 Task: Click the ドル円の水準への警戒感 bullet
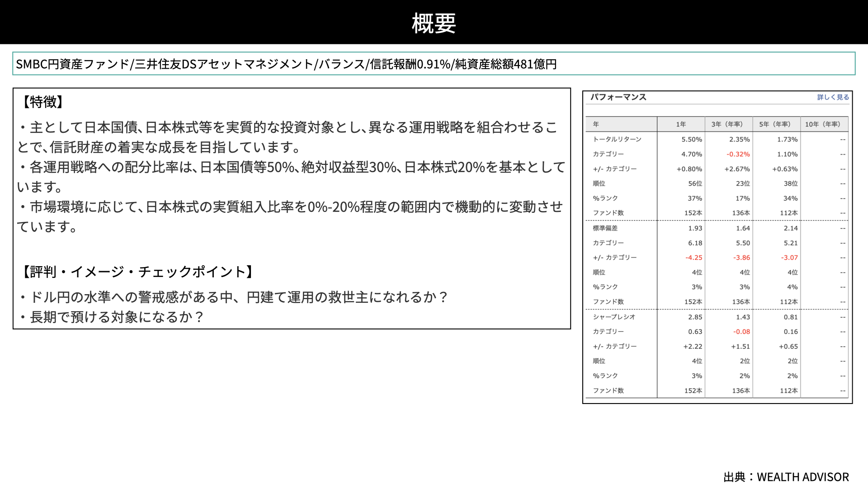point(233,297)
